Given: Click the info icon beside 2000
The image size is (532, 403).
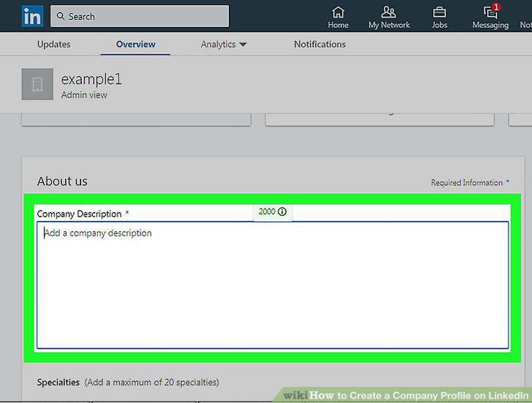Looking at the screenshot, I should point(282,211).
